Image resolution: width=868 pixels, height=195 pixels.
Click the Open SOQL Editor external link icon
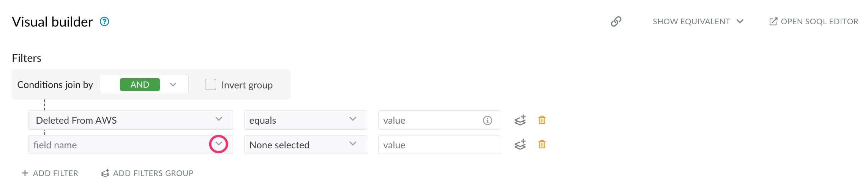pyautogui.click(x=773, y=22)
